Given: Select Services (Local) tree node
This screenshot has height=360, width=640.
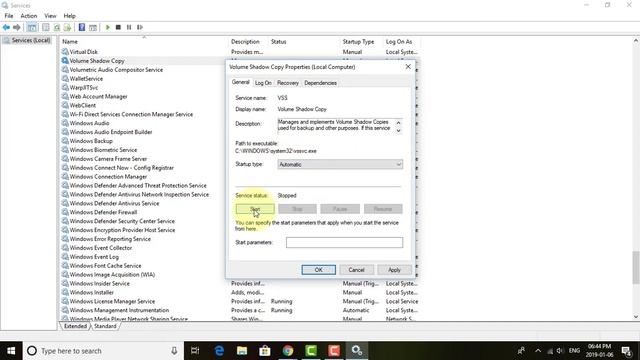Looking at the screenshot, I should click(27, 40).
